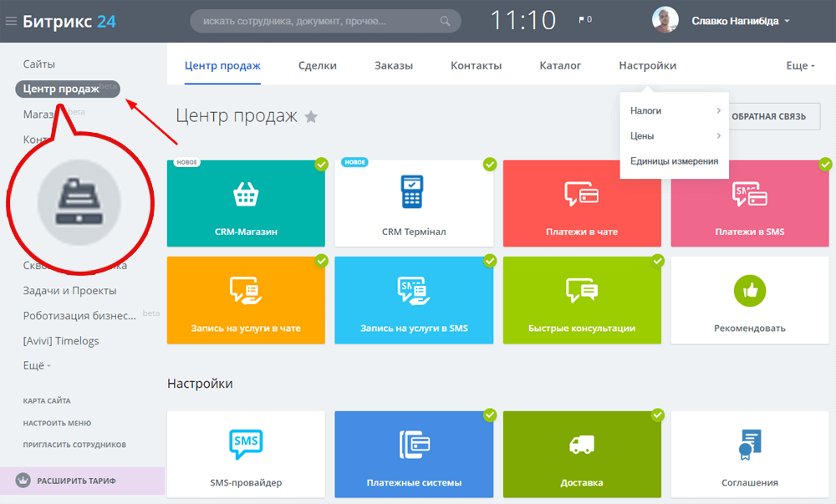Mark Центр продаж as favorite with star

[311, 117]
